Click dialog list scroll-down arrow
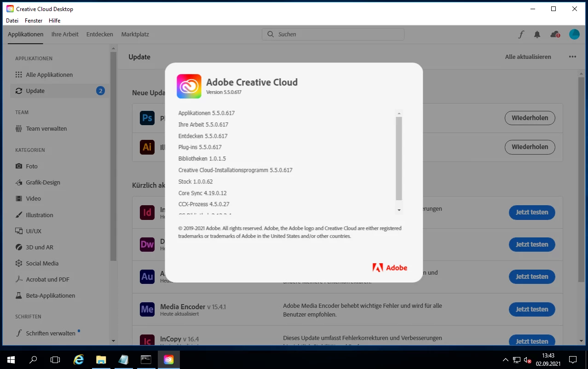Image resolution: width=588 pixels, height=369 pixels. [399, 210]
